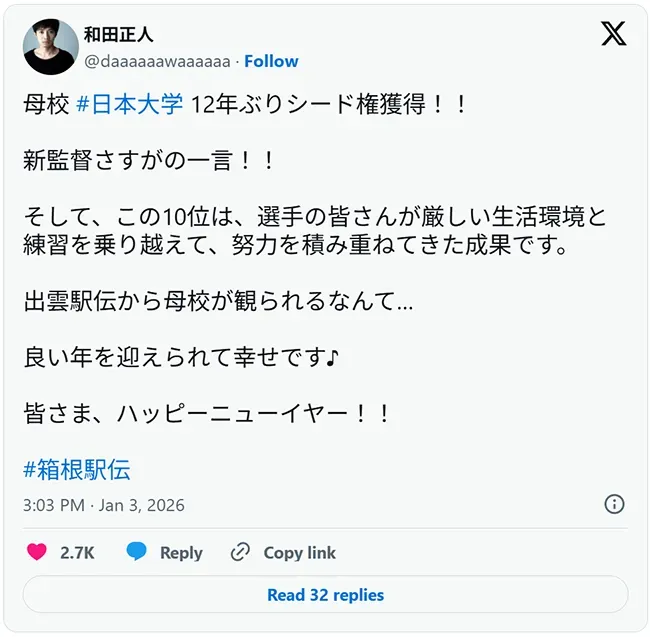Open the #箱根駅伝 hashtag
650x637 pixels.
(x=77, y=469)
